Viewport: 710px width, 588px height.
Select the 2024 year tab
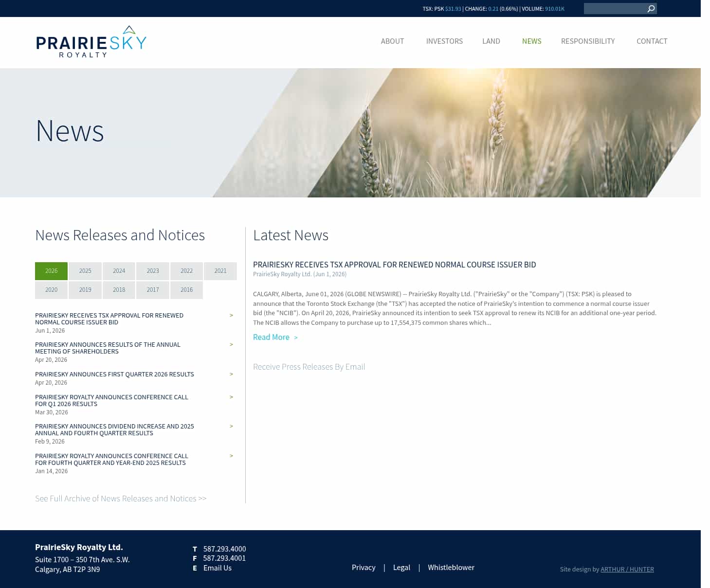pos(119,271)
